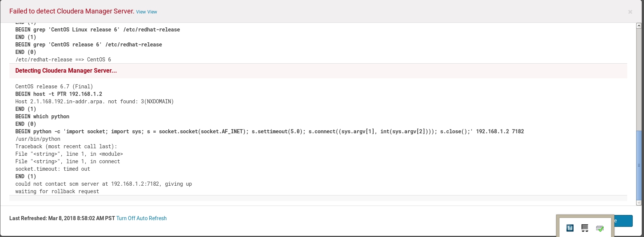
Task: Click the 'socket.timeout: timed out' log line
Action: pyautogui.click(x=53, y=169)
